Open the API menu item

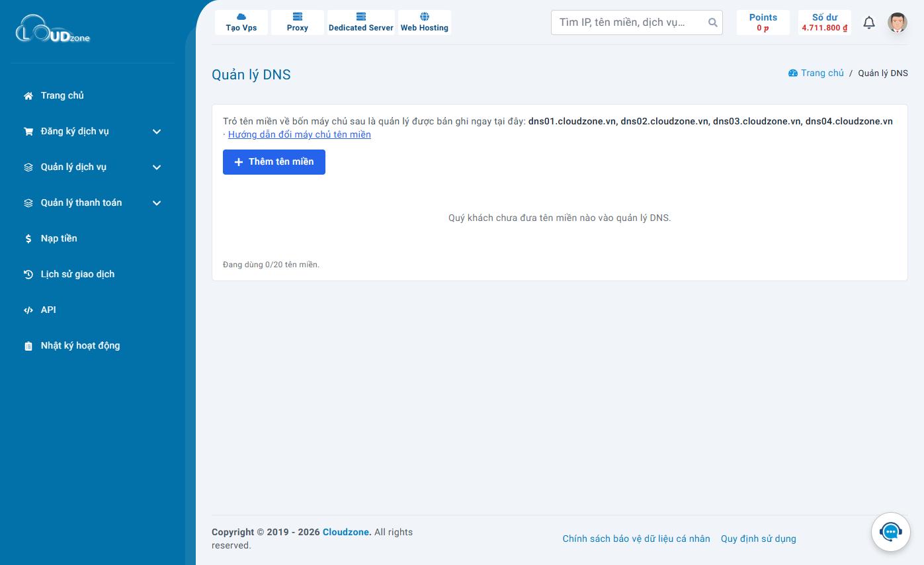pyautogui.click(x=48, y=310)
